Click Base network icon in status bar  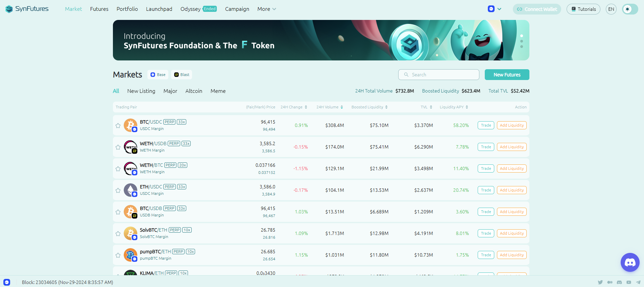[7, 282]
